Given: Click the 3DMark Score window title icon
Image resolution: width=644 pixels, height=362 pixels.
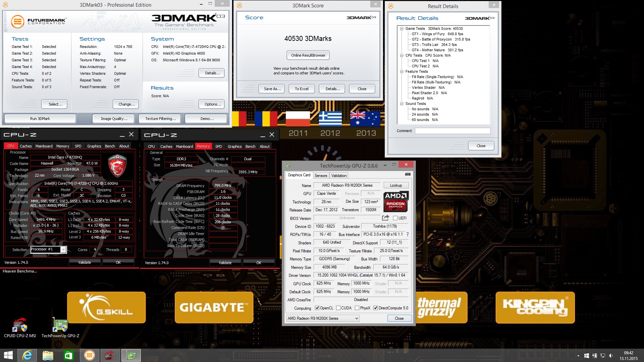Looking at the screenshot, I should point(239,5).
